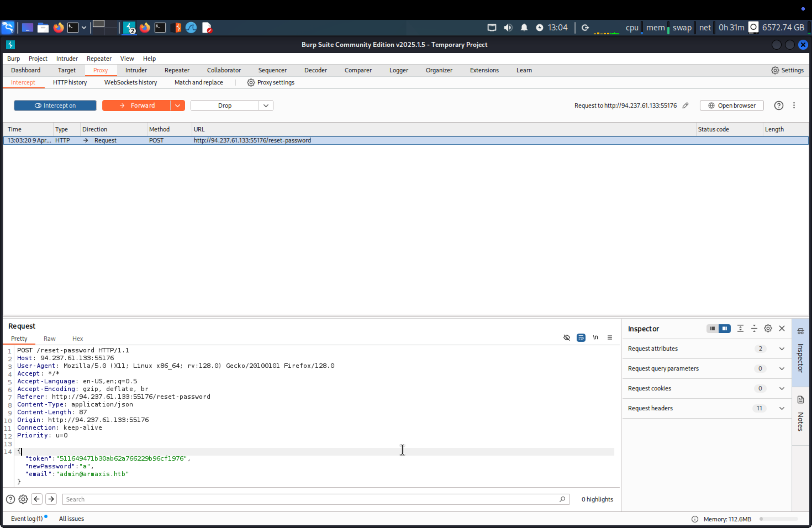Click the Drop button

coord(225,105)
